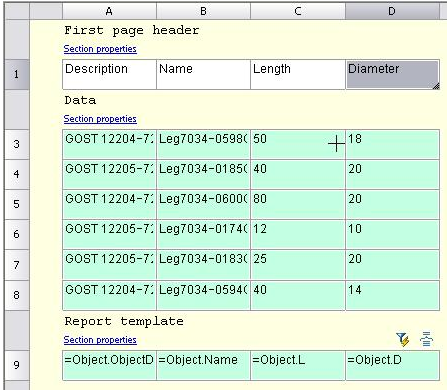Select column C header

pyautogui.click(x=298, y=11)
